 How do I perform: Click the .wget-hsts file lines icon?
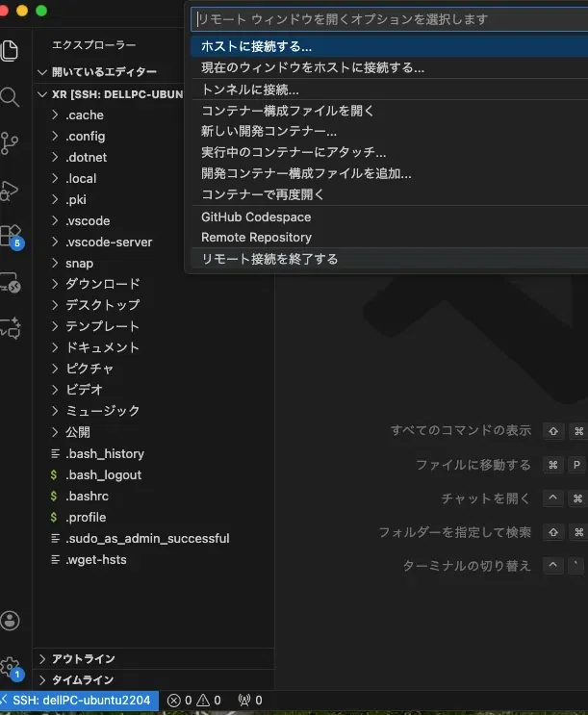[x=55, y=559]
